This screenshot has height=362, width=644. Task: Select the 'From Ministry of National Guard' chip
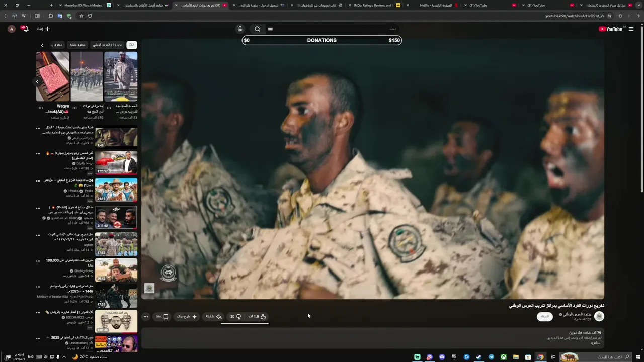point(107,45)
